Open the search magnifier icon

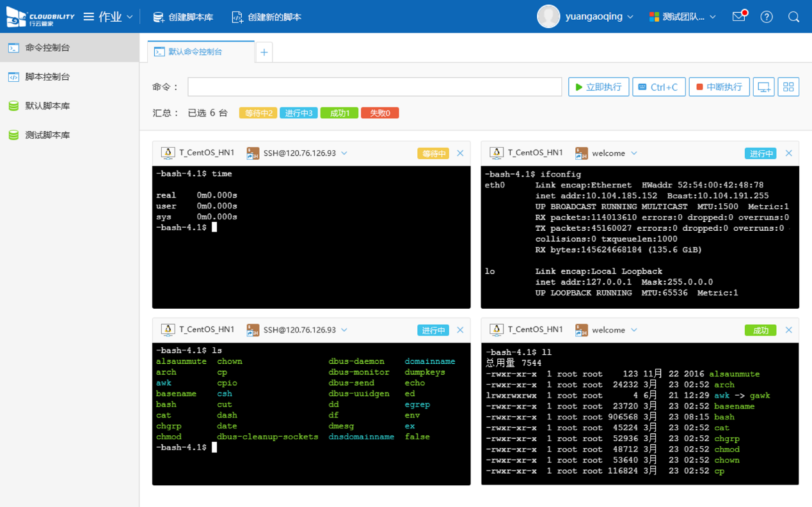[793, 17]
